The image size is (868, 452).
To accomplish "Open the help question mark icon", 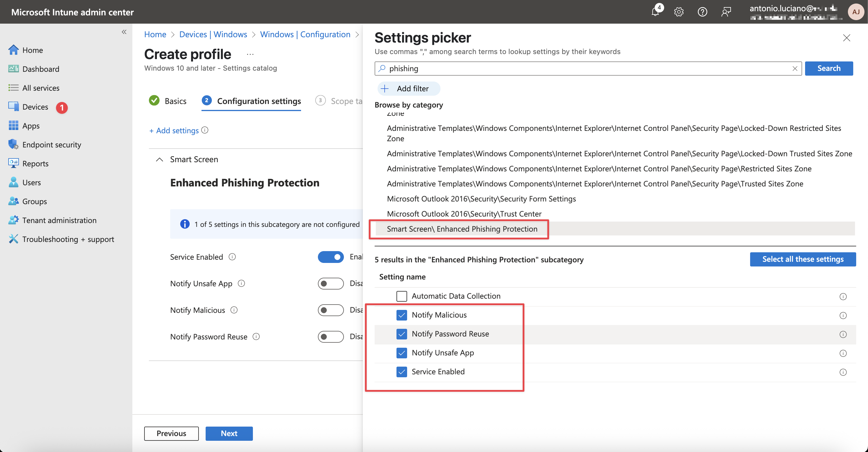I will pos(702,12).
